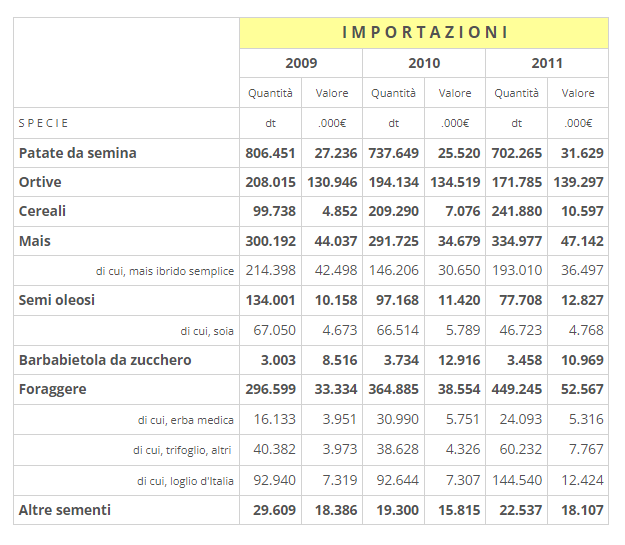Click the mais ibrido semplice sub-row
625x545 pixels.
pos(165,271)
